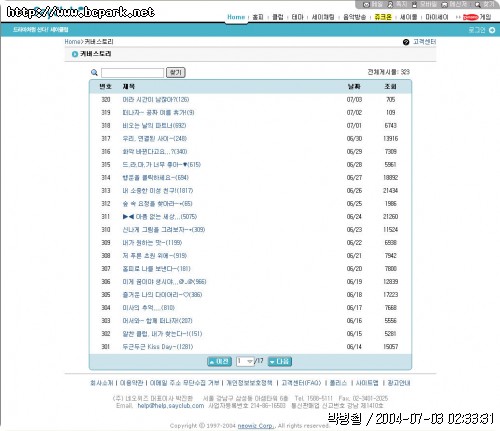Image resolution: width=500 pixels, height=431 pixels.
Task: Open the page number dropdown showing 1
Action: coord(245,361)
